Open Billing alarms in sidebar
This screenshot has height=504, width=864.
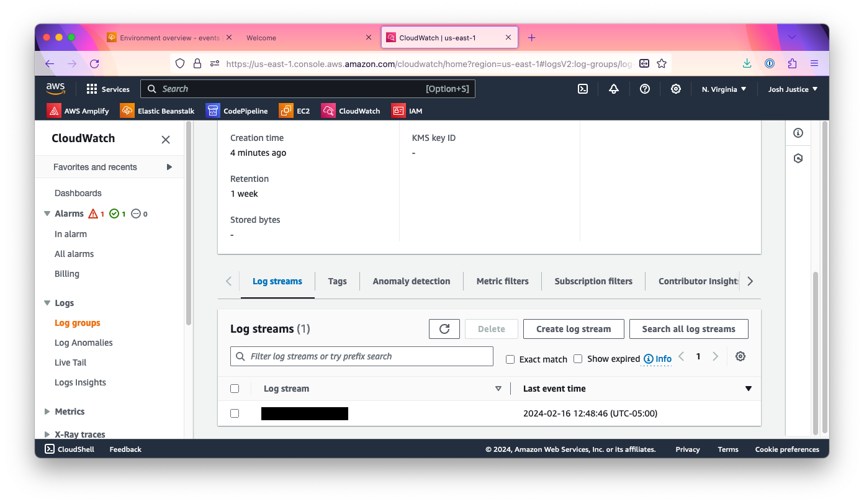[x=67, y=274]
